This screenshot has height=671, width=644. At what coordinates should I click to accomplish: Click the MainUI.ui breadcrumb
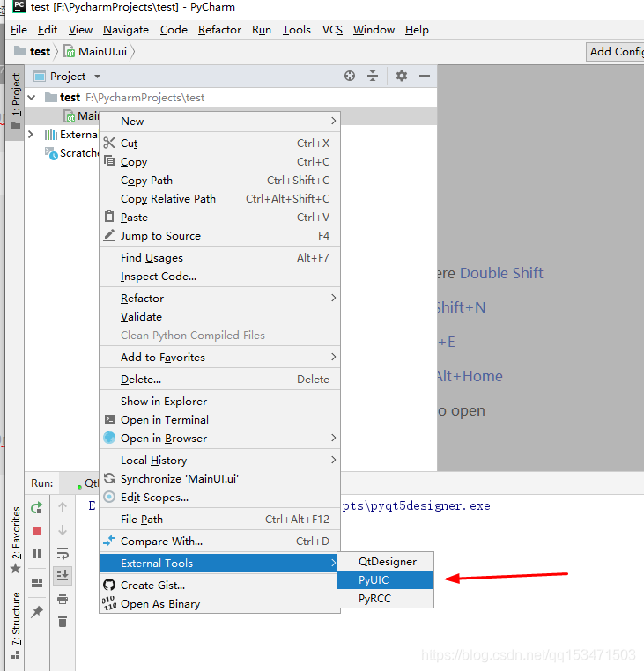95,51
